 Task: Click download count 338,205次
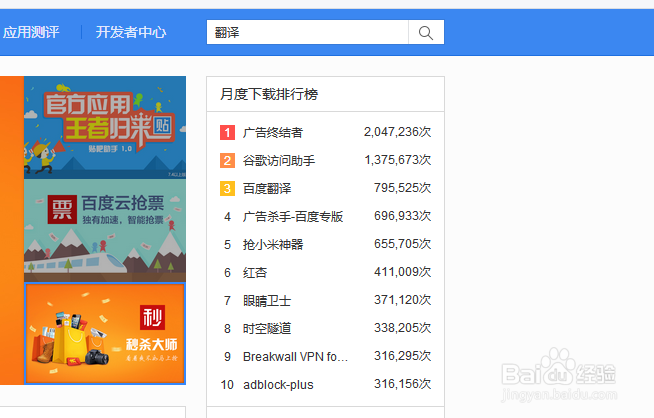tap(402, 328)
